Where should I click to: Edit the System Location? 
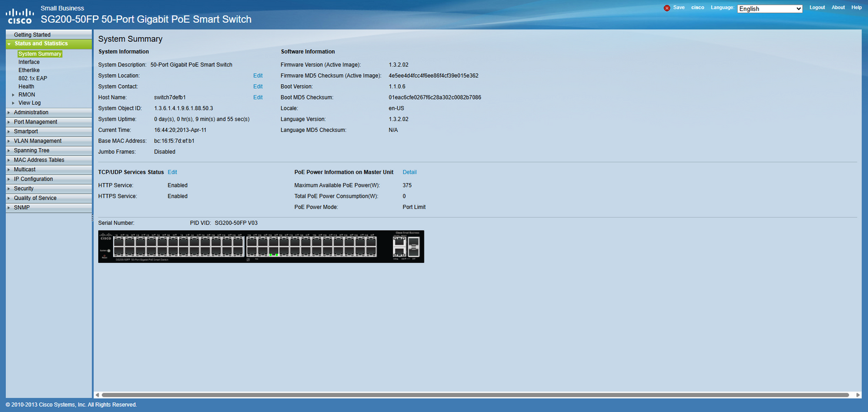click(258, 76)
